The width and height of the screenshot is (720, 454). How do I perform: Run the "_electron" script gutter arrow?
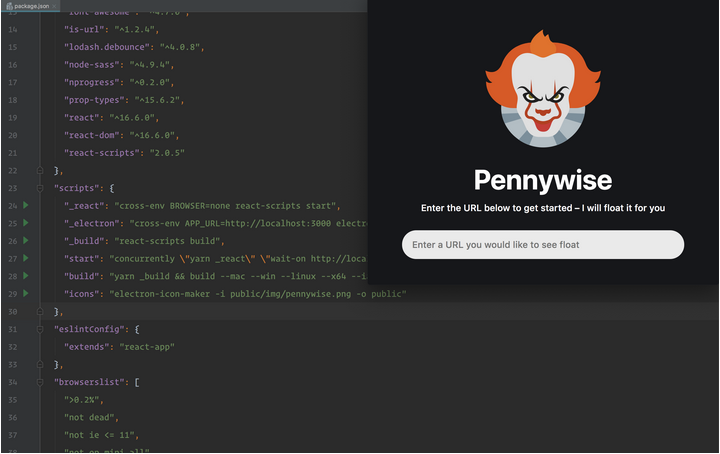pos(26,223)
